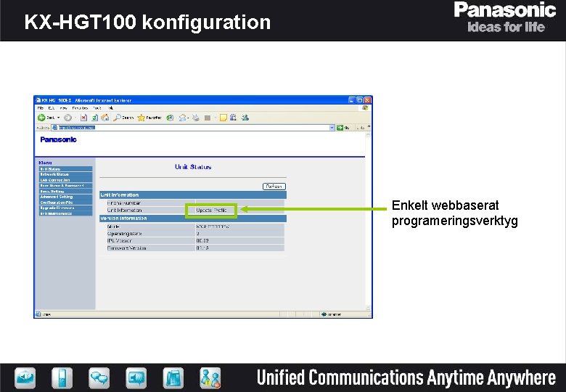
Task: Open Advanced Setting in the side menu
Action: 66,197
